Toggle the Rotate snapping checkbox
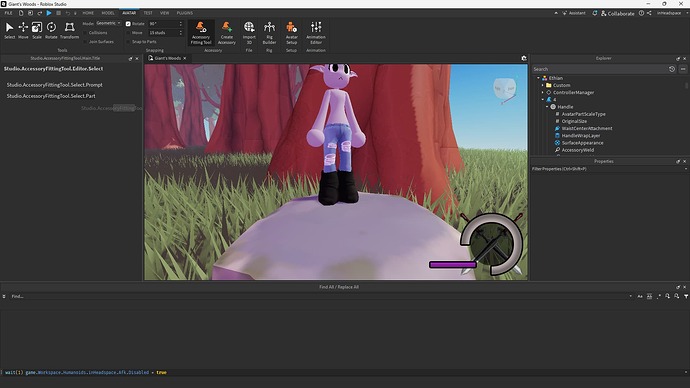 [x=128, y=24]
